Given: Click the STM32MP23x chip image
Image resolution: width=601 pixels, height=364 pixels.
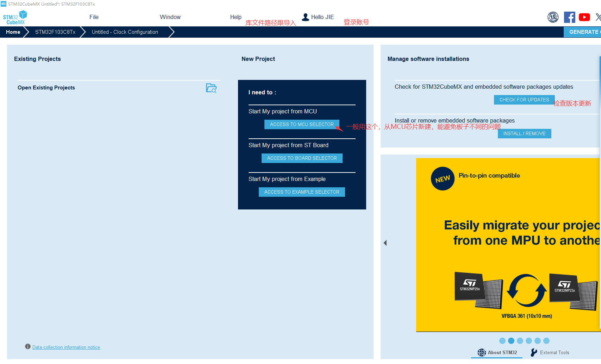Looking at the screenshot, I should tap(574, 292).
